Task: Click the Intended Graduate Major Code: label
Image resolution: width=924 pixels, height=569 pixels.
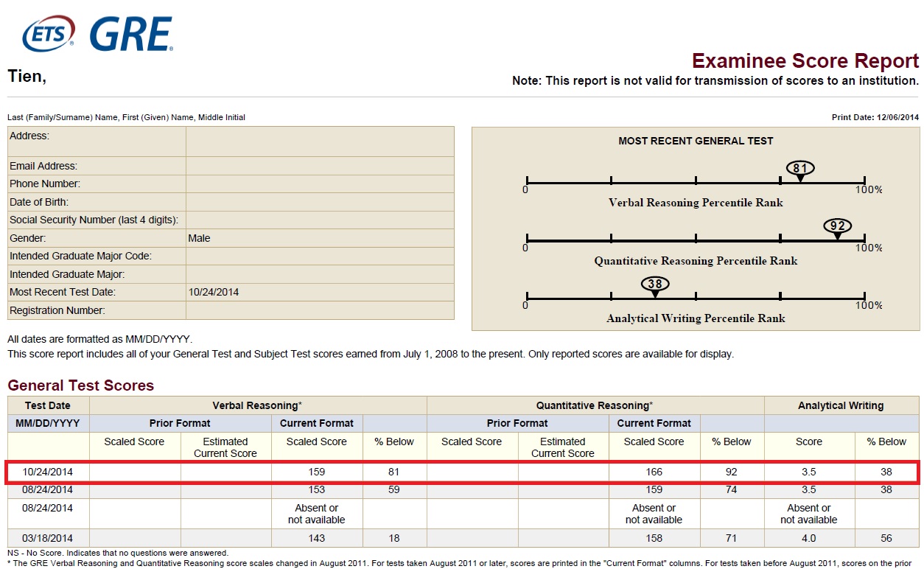Action: (x=80, y=256)
